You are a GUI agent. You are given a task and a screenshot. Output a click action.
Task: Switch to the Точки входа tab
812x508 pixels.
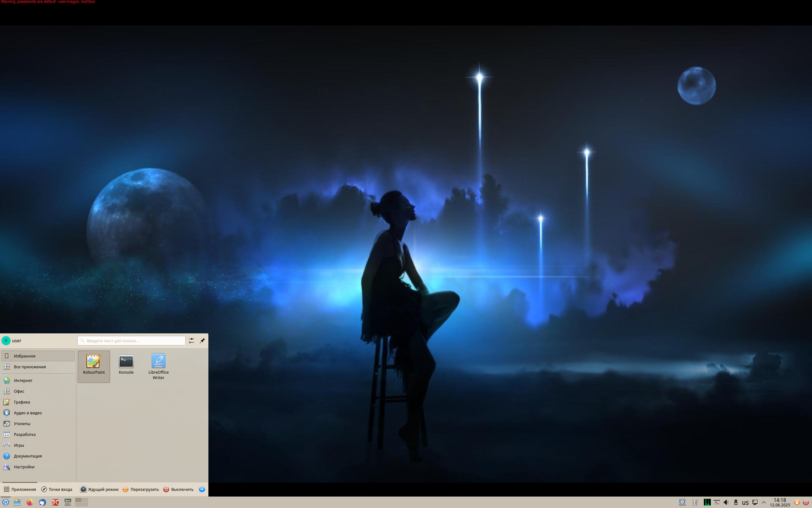point(57,490)
